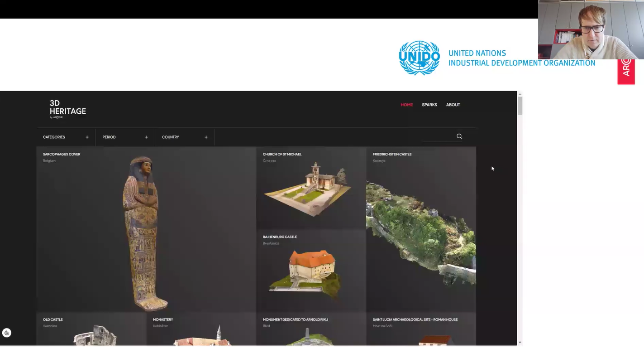Image resolution: width=644 pixels, height=358 pixels.
Task: Click the search input field
Action: [x=438, y=136]
